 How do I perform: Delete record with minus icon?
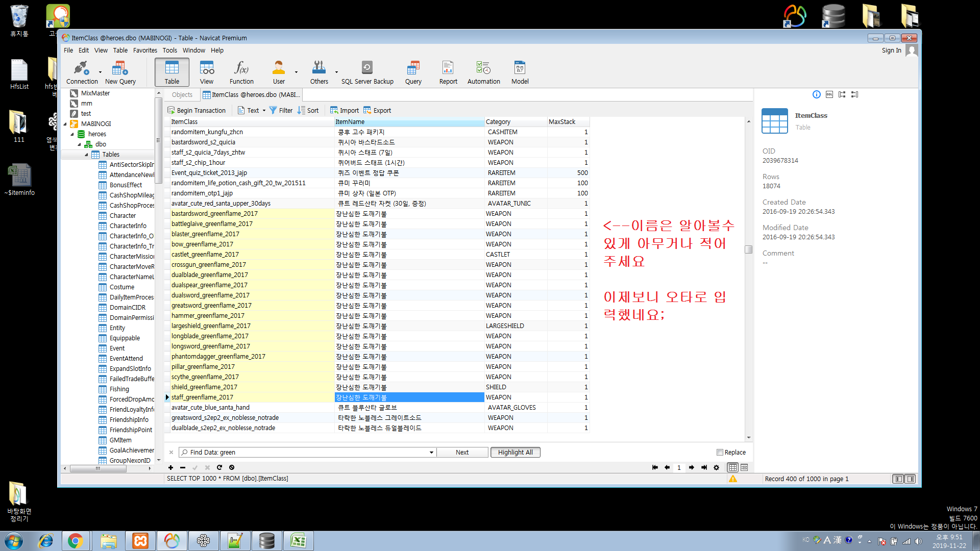183,467
